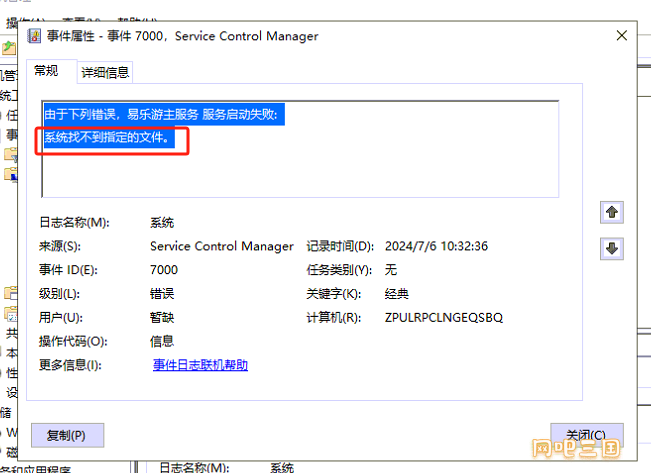Select the 常规 tab
Viewport: 651px width, 473px height.
46,71
